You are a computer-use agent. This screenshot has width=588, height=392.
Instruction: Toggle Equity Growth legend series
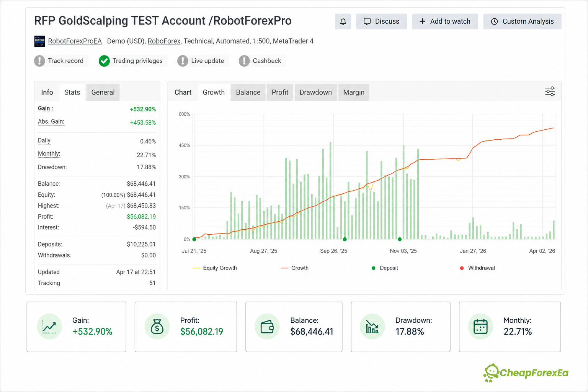coord(215,268)
